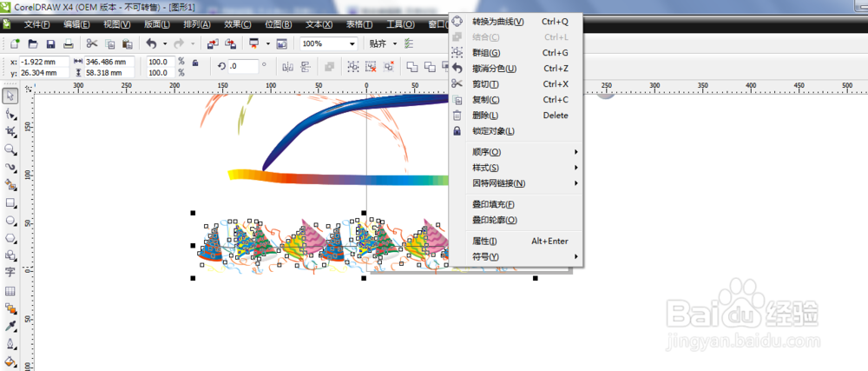The width and height of the screenshot is (868, 371).
Task: Create a new document via toolbar icon
Action: point(15,43)
